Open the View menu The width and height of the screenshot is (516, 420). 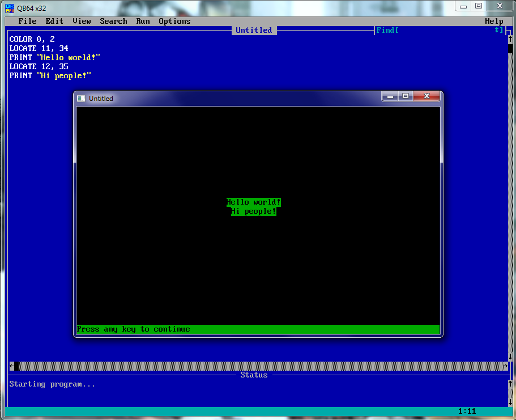click(x=82, y=21)
